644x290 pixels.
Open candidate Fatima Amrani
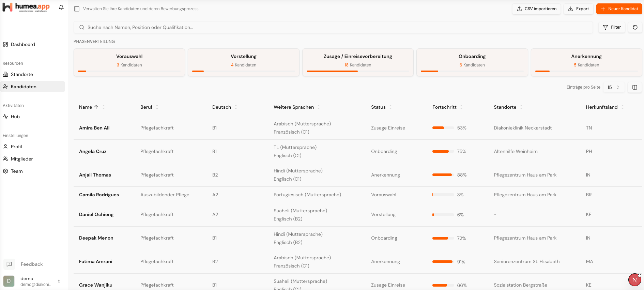click(x=95, y=261)
